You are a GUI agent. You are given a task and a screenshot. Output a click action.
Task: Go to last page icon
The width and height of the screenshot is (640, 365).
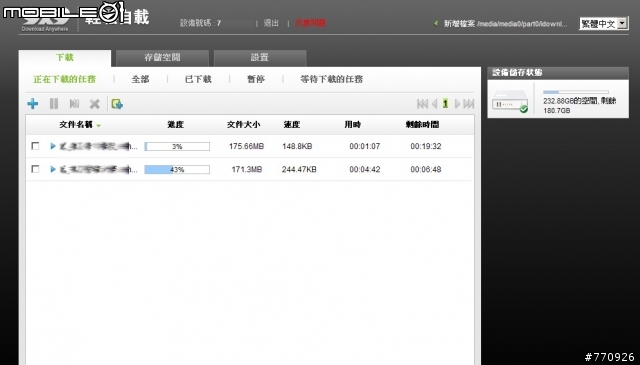point(469,104)
